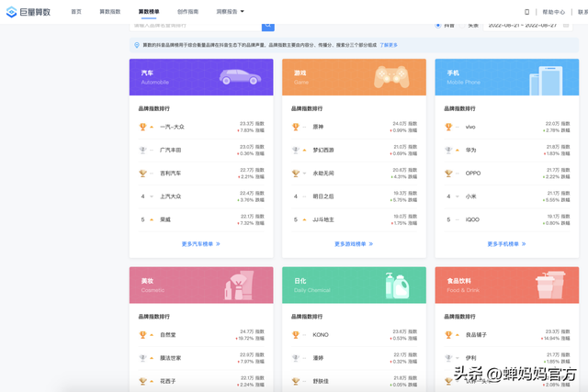Screen dimensions: 588x392
Task: Click the 食品饮料 Food & Drink banner title
Action: pyautogui.click(x=463, y=286)
